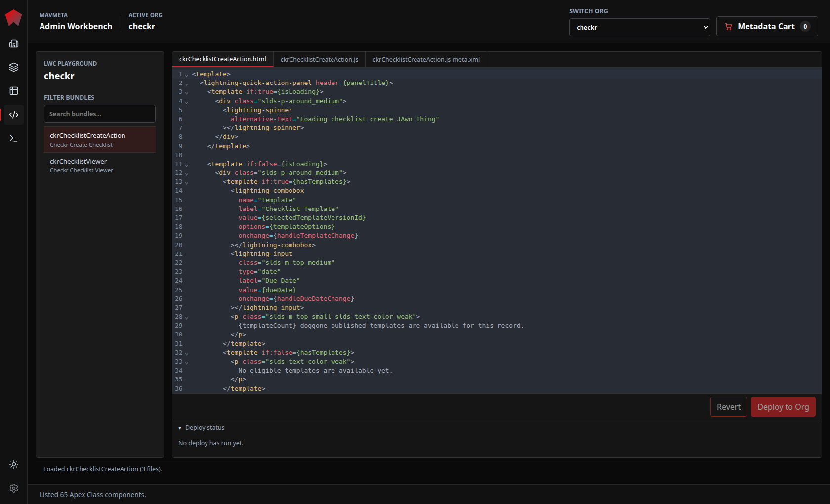Image resolution: width=830 pixels, height=504 pixels.
Task: Collapse code fold on line 12
Action: tap(187, 173)
